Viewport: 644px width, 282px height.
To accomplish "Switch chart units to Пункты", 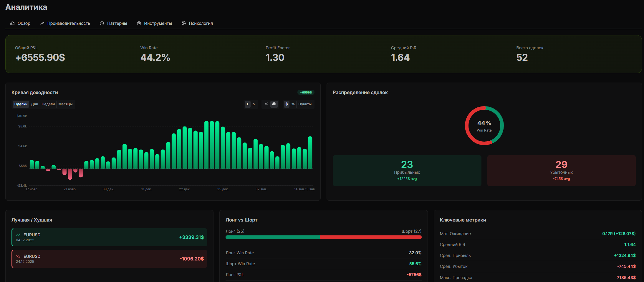I will click(305, 104).
